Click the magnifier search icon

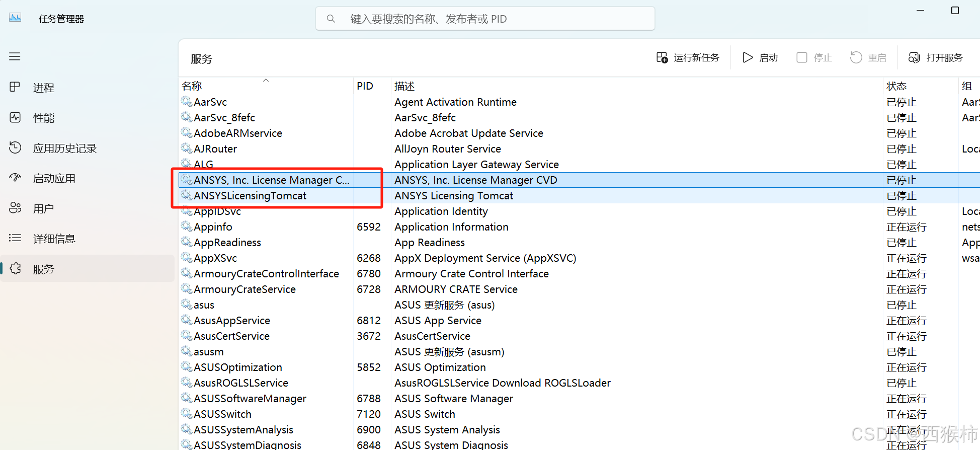[331, 19]
